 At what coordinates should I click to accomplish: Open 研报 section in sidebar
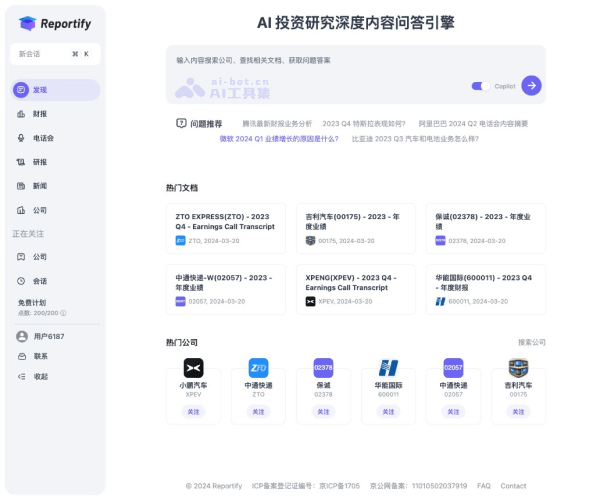[40, 161]
